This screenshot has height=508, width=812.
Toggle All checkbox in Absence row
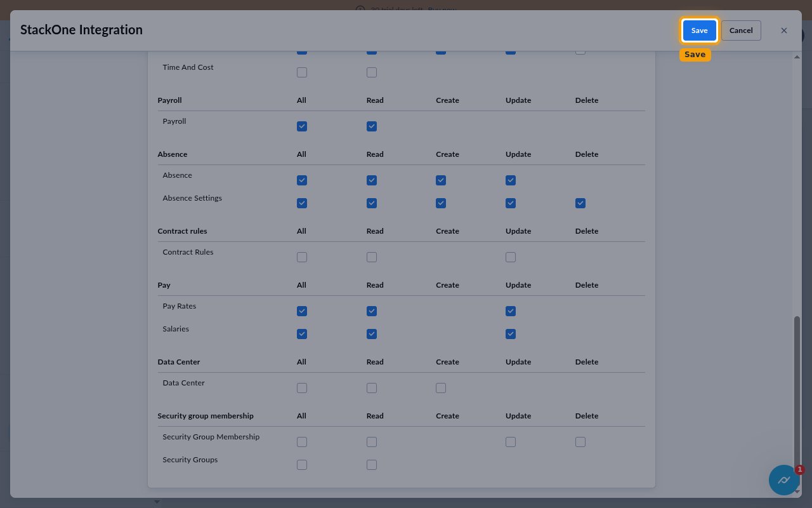click(302, 180)
